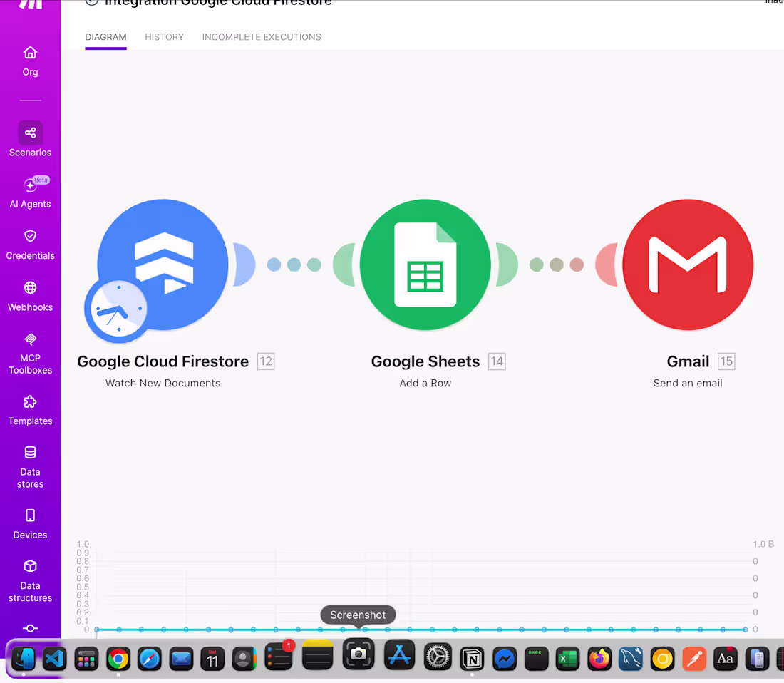
Task: Open System Settings from dock
Action: (x=438, y=657)
